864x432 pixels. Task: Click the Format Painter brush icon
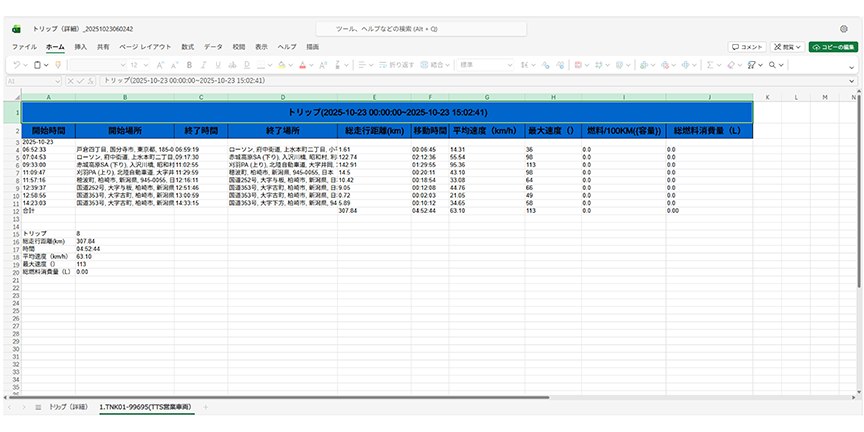(x=58, y=65)
